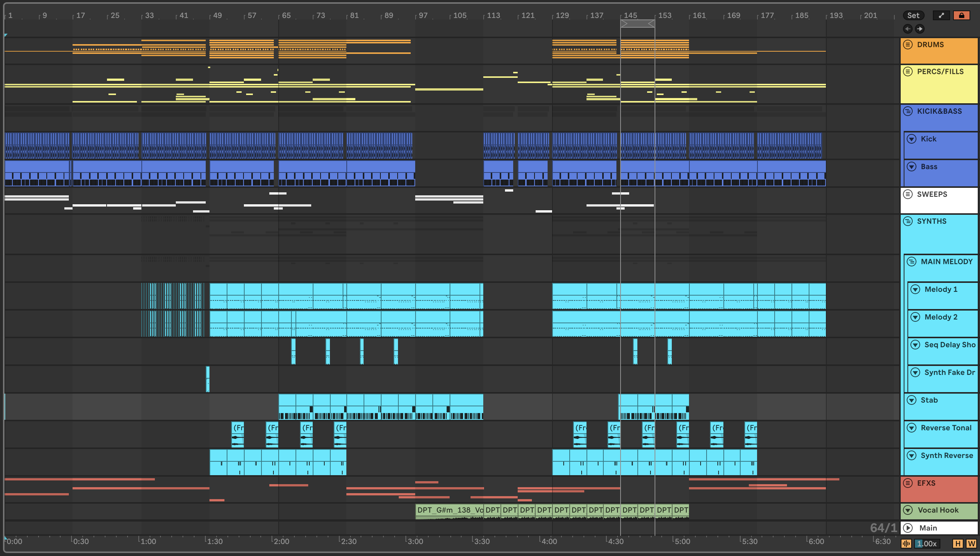Click the EFXS group fold icon
The image size is (980, 556).
point(908,483)
